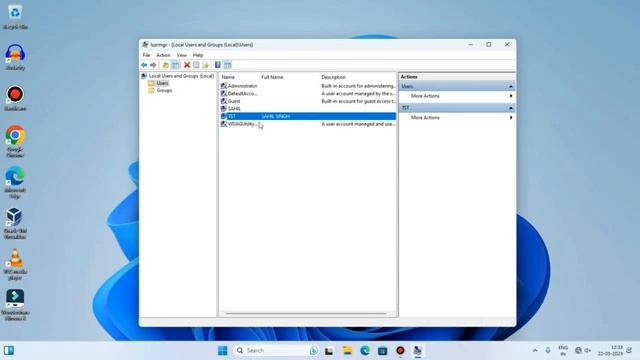This screenshot has height=360, width=640.
Task: Click the horizontal scrollbar in user list
Action: 306,313
